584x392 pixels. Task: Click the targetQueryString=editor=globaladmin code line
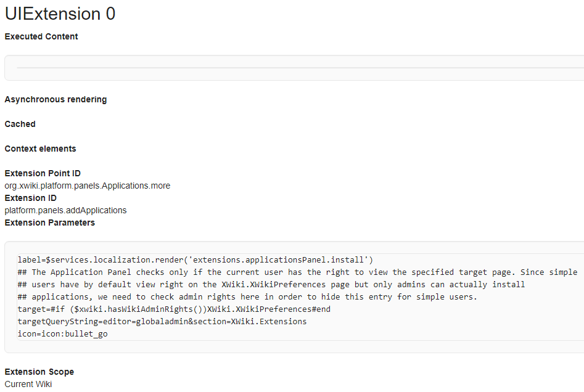(162, 321)
